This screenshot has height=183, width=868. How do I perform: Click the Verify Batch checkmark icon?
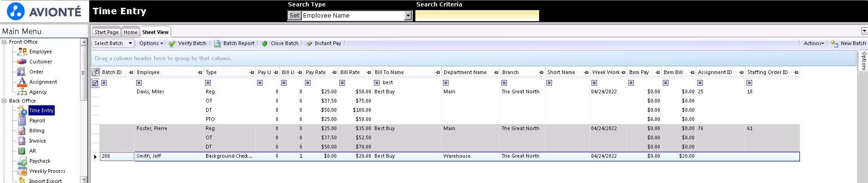point(172,43)
